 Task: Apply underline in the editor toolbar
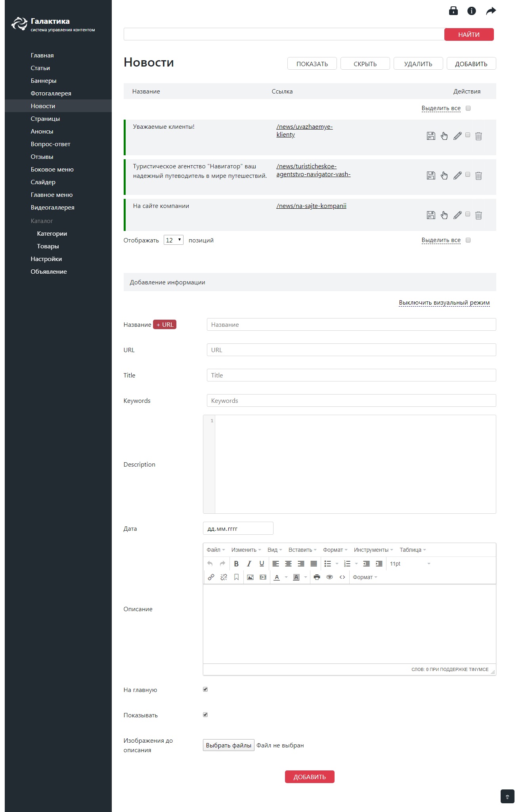coord(262,564)
